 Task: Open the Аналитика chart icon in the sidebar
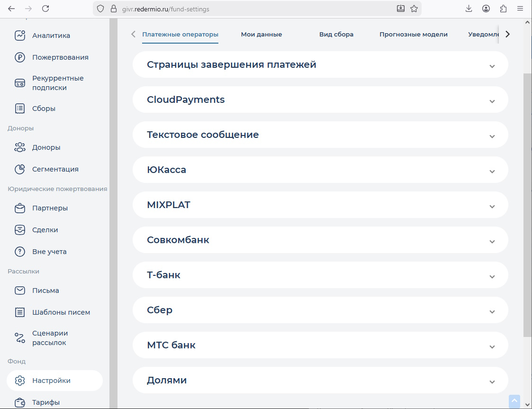point(20,35)
